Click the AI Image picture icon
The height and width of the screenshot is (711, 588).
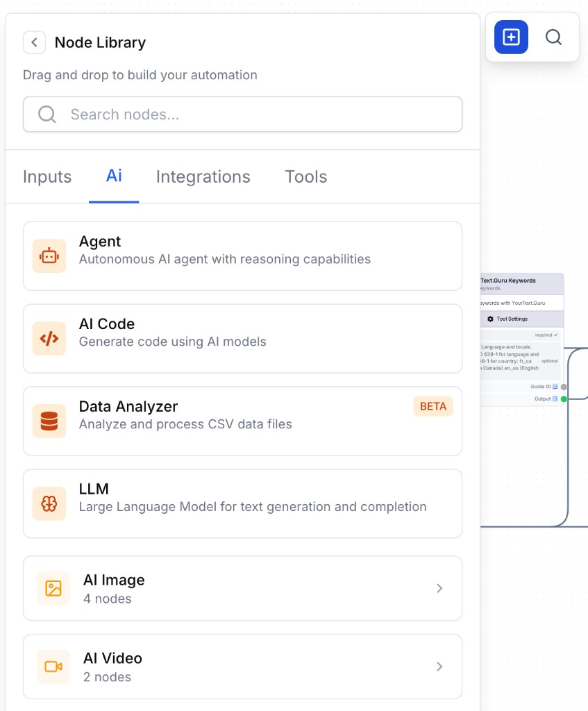[53, 589]
